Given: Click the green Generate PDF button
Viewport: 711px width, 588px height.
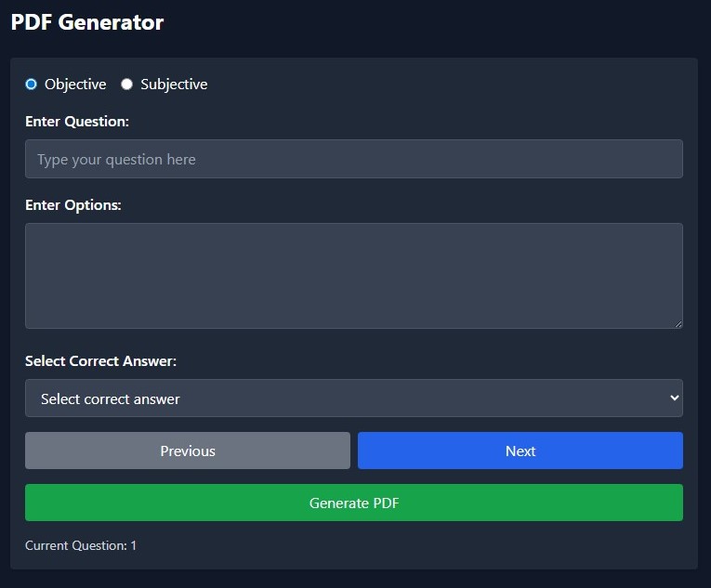Looking at the screenshot, I should pos(353,503).
